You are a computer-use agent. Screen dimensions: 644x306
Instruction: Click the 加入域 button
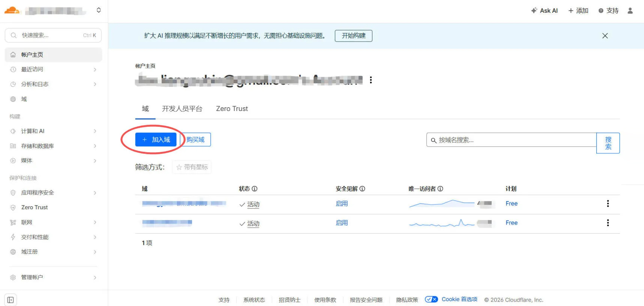coord(156,139)
